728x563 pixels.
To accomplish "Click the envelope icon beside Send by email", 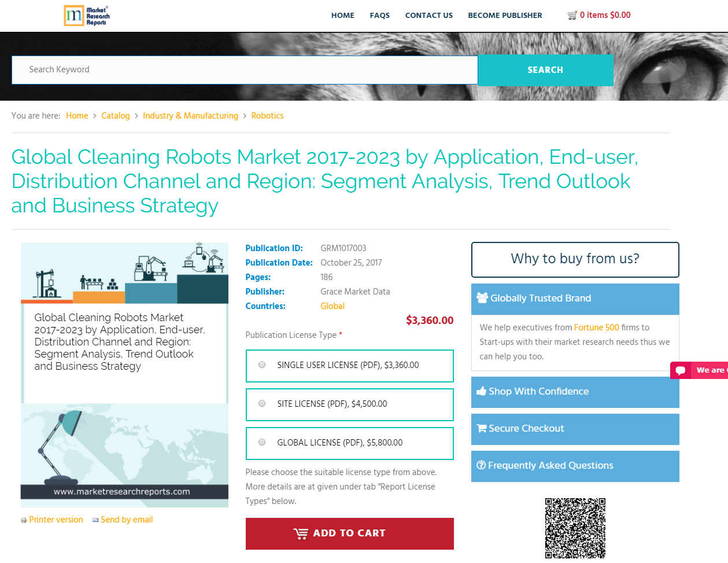I will pos(95,520).
